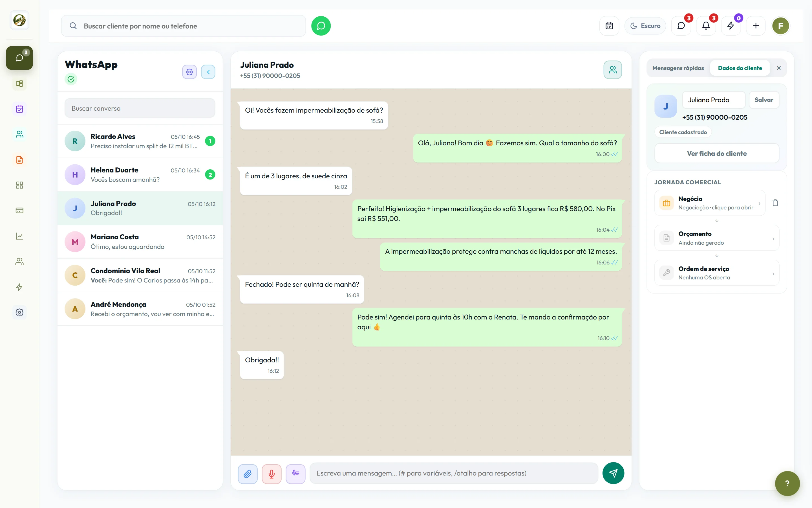Click the Escreva uma mensagem input box

[x=454, y=473]
